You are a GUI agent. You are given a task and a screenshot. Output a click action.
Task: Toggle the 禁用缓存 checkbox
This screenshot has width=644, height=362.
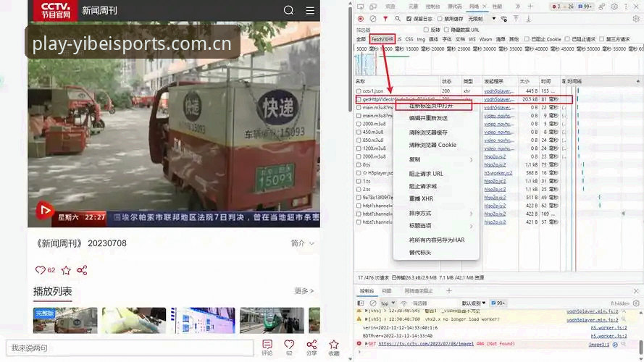pyautogui.click(x=440, y=19)
